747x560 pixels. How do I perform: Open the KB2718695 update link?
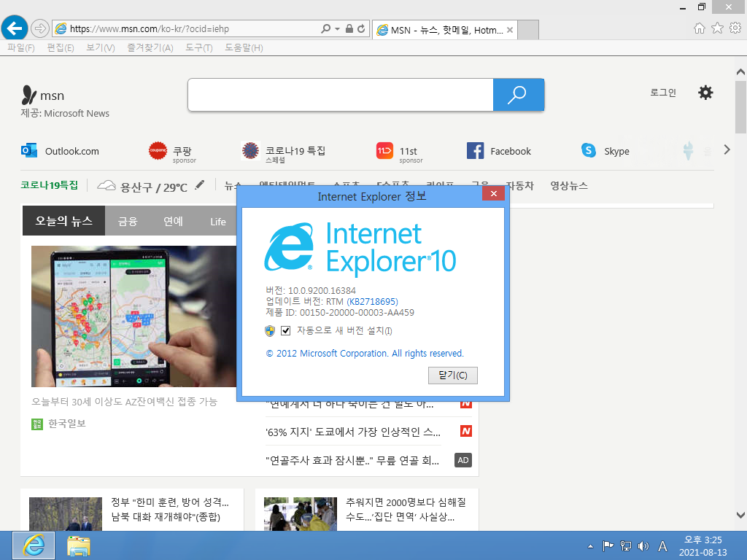(372, 301)
